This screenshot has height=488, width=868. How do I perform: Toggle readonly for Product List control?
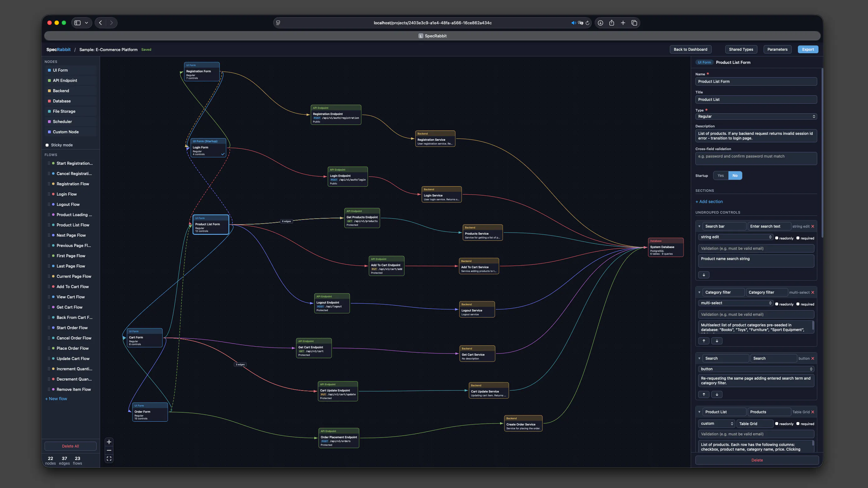tap(777, 424)
